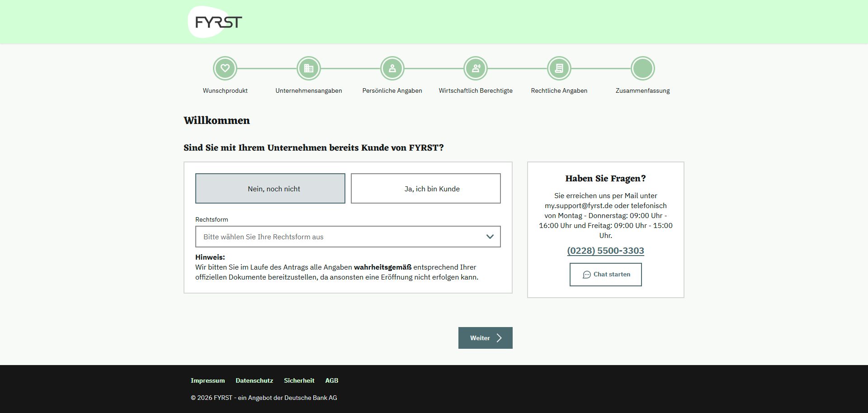Call the support number (0228) 5500-3303
Image resolution: width=868 pixels, height=413 pixels.
coord(606,251)
